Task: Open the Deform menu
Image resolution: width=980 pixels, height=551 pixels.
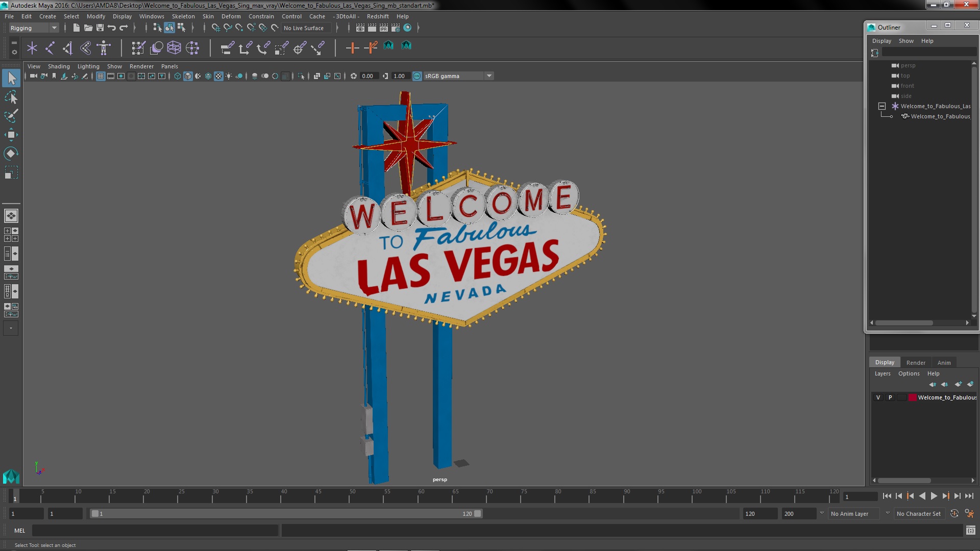Action: click(x=231, y=16)
